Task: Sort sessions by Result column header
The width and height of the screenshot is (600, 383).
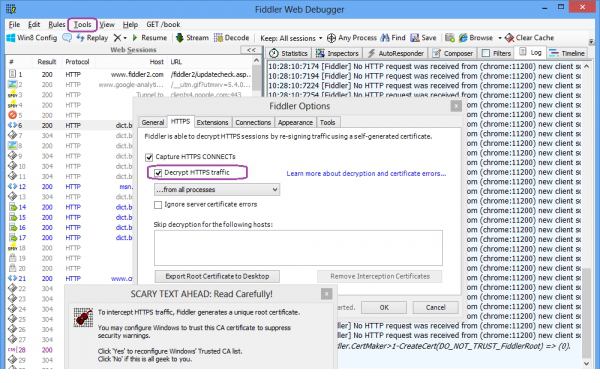Action: click(47, 62)
